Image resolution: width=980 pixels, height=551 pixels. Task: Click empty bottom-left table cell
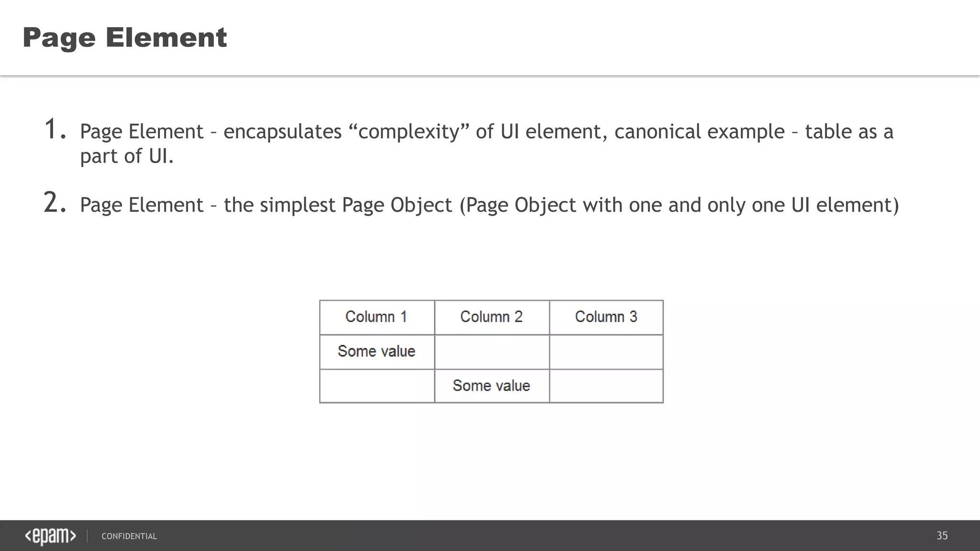click(x=377, y=386)
